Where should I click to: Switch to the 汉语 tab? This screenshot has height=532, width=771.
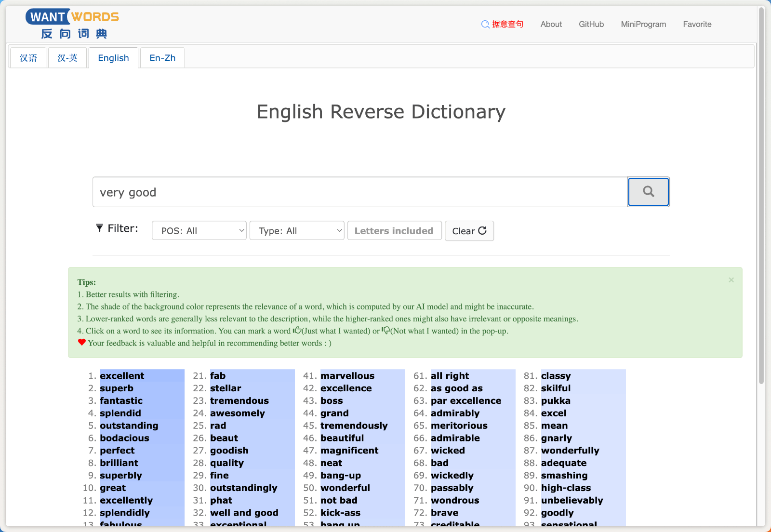pos(28,58)
